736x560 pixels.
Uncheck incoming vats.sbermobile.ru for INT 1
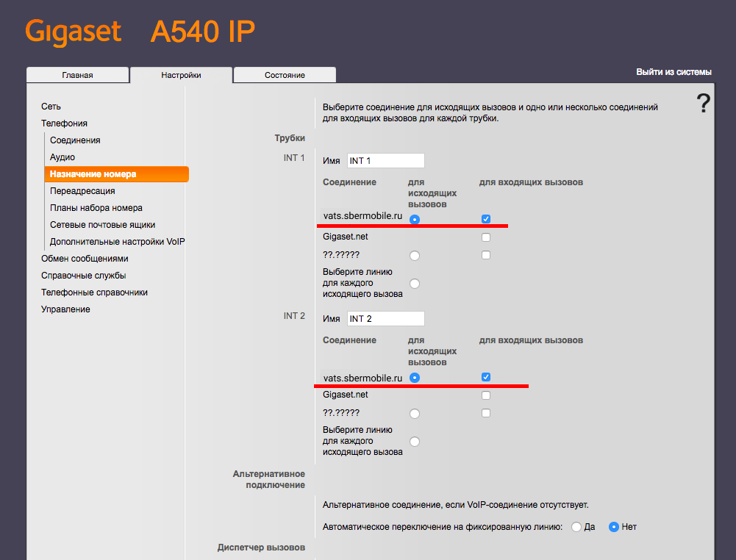[x=485, y=219]
